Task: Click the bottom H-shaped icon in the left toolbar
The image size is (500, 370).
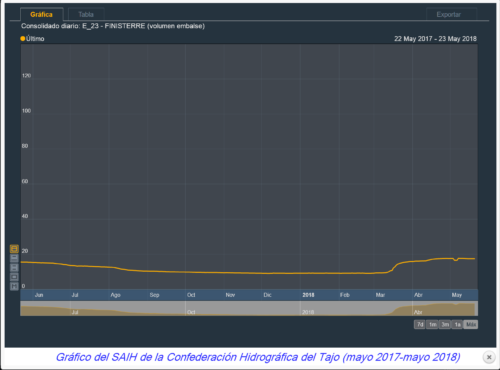Action: pos(14,286)
